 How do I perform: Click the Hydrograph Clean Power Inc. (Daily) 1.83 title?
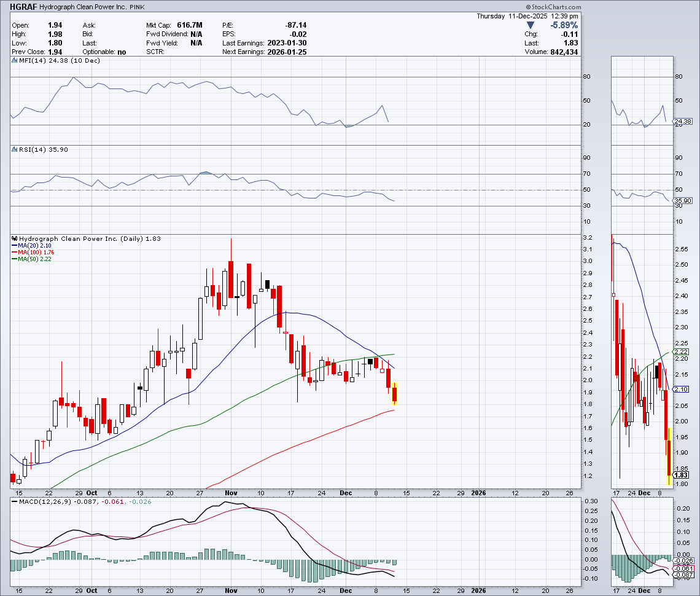pyautogui.click(x=90, y=238)
